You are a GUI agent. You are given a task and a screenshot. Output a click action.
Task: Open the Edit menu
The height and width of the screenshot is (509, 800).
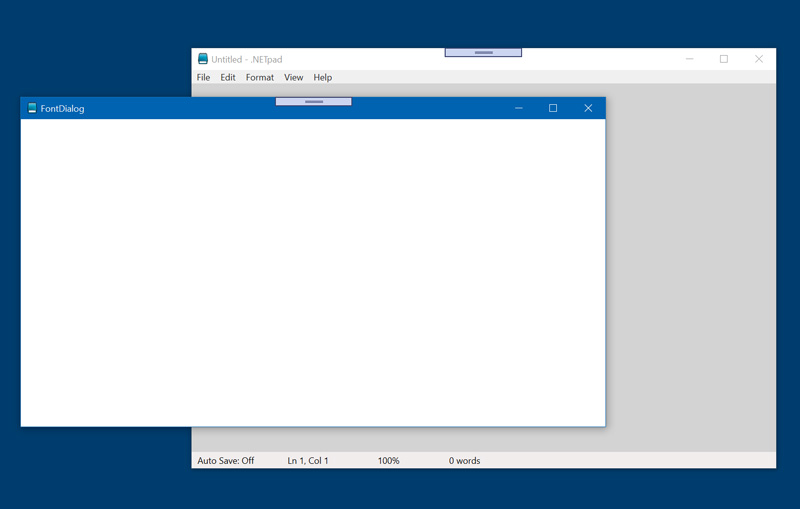click(228, 77)
